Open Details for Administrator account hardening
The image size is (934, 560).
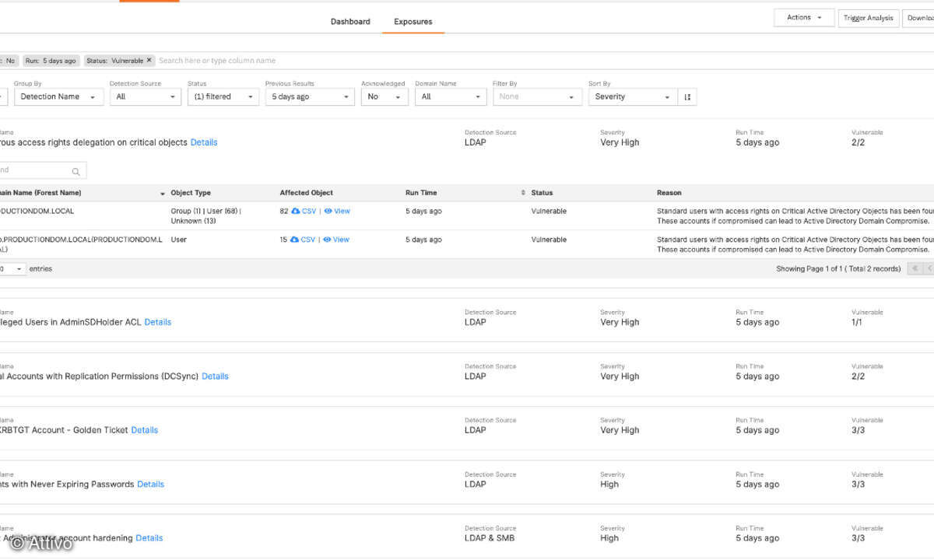pos(149,537)
